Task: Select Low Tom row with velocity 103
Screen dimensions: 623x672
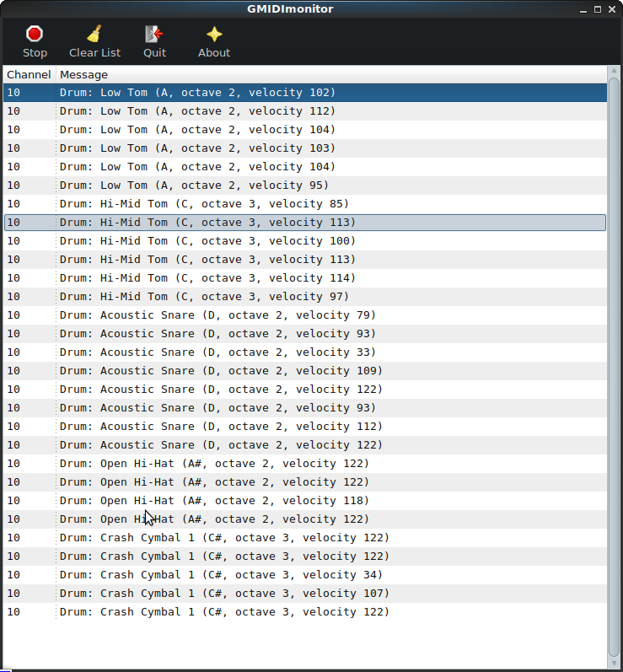Action: 305,148
